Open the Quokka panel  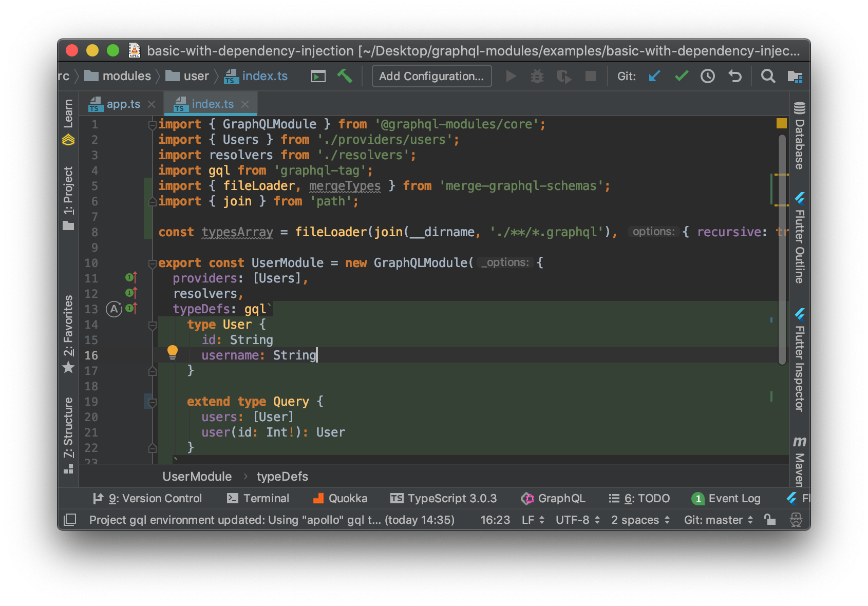[340, 498]
